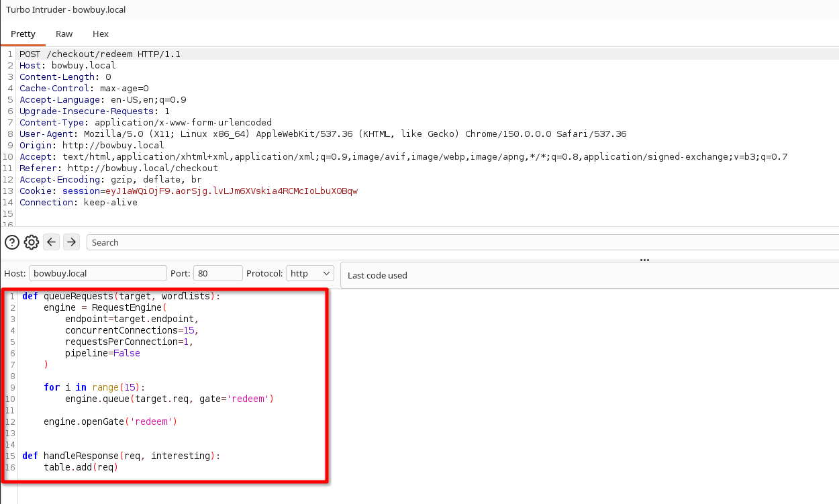Switch to the Raw tab
This screenshot has width=839, height=504.
coord(64,34)
